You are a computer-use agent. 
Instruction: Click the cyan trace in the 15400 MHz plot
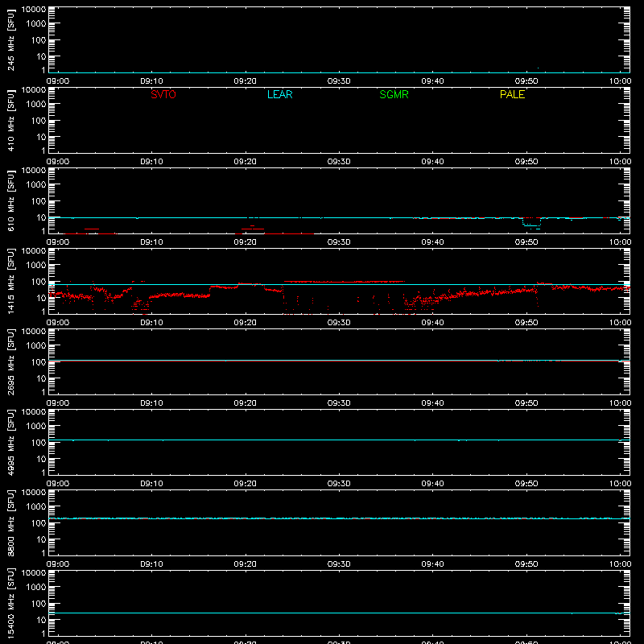pos(339,613)
